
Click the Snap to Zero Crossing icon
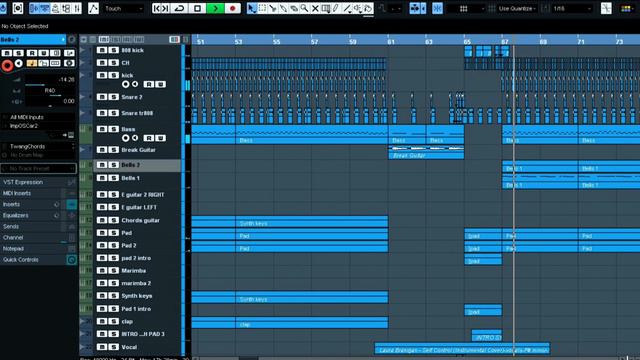(606, 8)
